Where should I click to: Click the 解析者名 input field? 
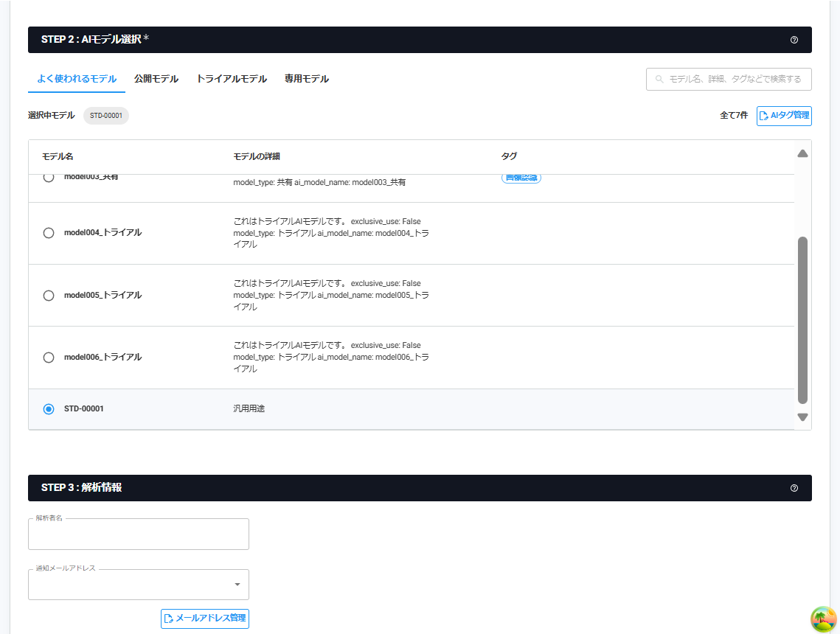pos(139,534)
